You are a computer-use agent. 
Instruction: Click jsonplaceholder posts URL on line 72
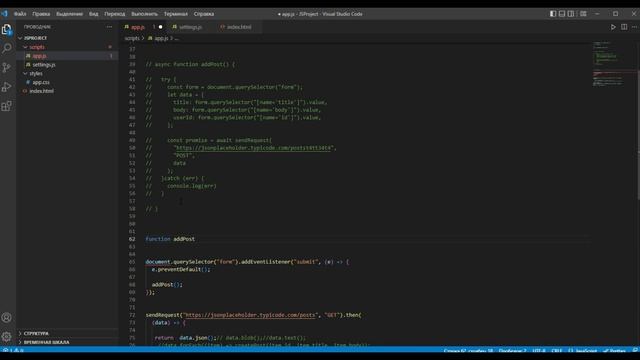coord(250,315)
